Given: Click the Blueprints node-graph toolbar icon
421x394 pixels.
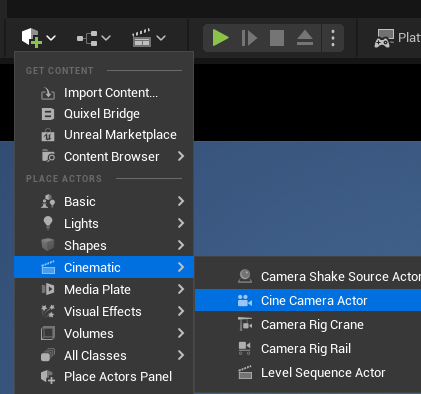Looking at the screenshot, I should [x=87, y=38].
